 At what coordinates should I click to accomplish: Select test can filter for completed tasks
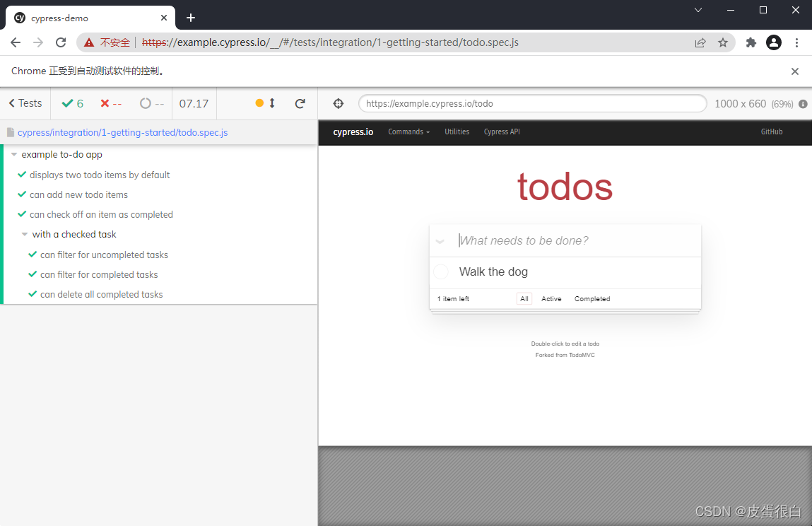click(x=99, y=274)
